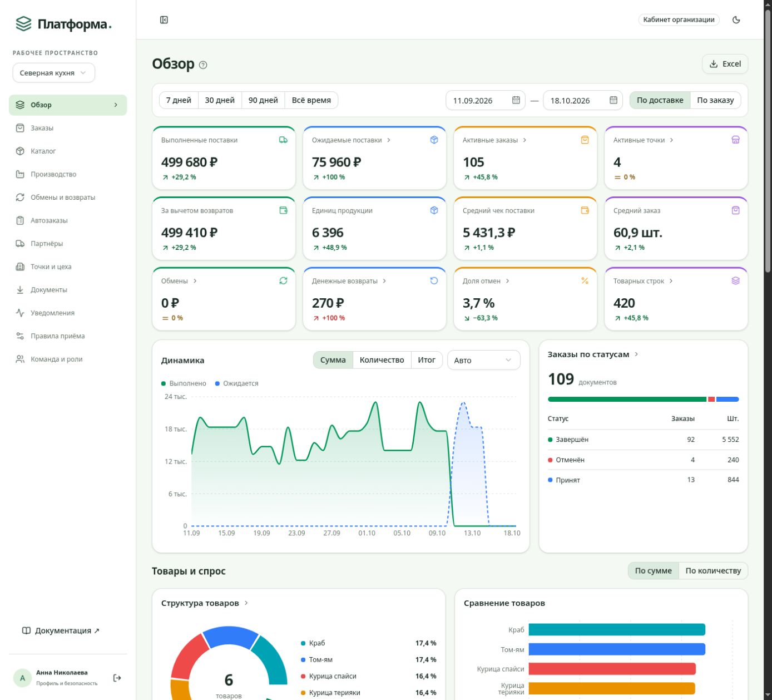The image size is (772, 700).
Task: Go to Каталог in the sidebar
Action: [x=68, y=151]
